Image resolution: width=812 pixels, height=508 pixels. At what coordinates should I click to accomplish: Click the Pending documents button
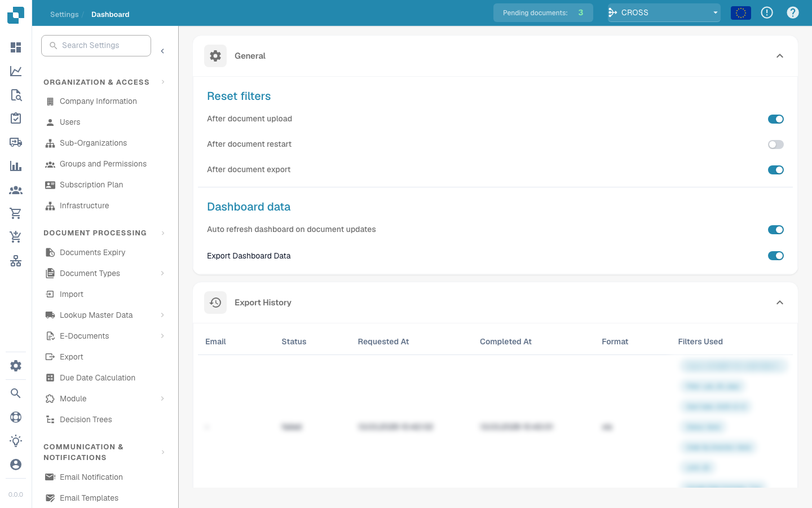pyautogui.click(x=543, y=12)
